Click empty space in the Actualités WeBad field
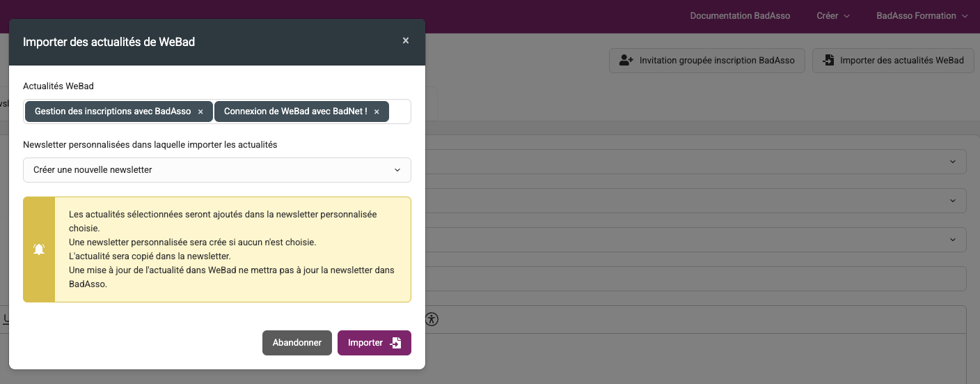Viewport: 980px width, 384px height. pyautogui.click(x=400, y=112)
